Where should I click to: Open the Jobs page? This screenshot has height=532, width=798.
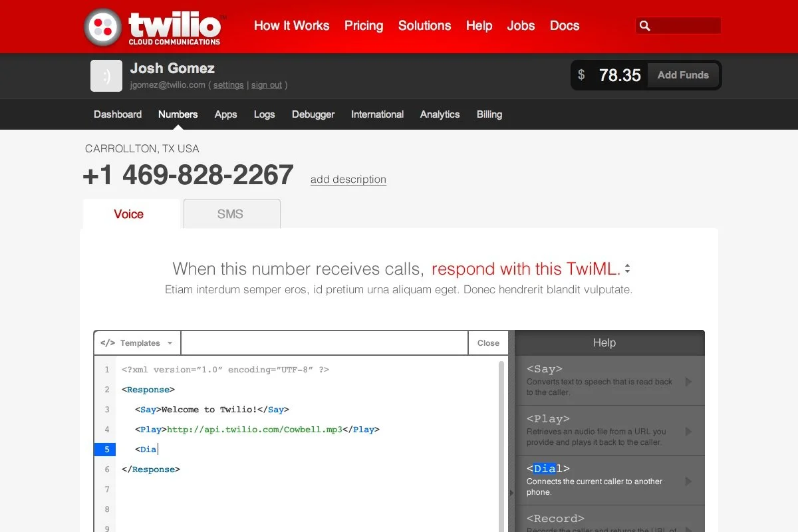(521, 25)
